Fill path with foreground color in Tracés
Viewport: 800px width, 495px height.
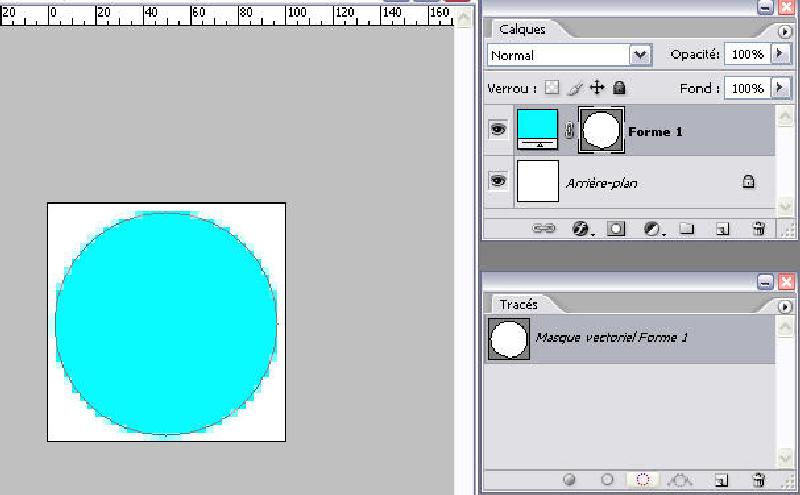[x=569, y=479]
